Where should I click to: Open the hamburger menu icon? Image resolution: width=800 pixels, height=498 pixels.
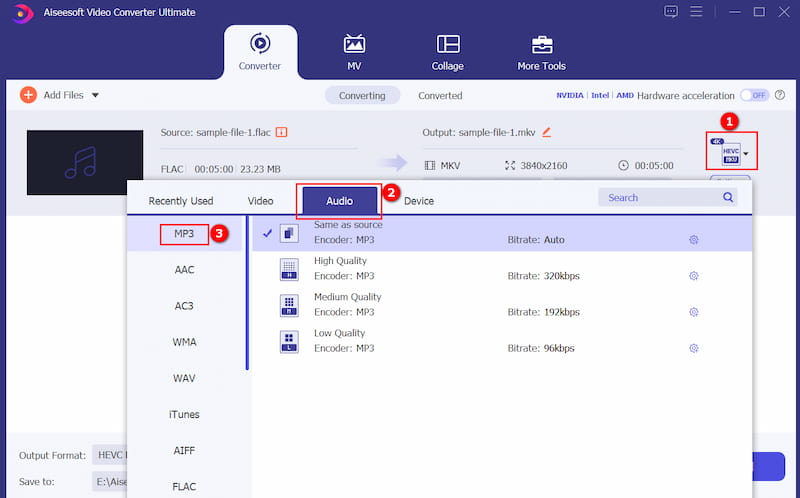pos(696,11)
